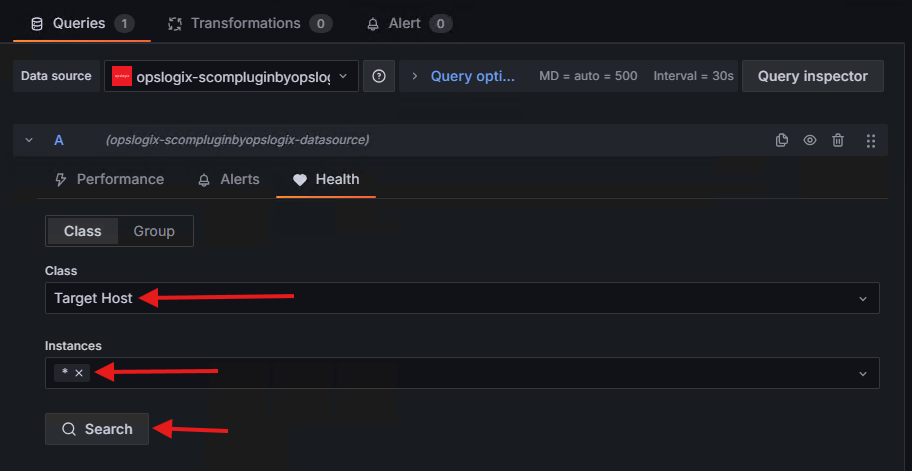Switch to the Performance query tab
The width and height of the screenshot is (912, 471).
point(108,180)
